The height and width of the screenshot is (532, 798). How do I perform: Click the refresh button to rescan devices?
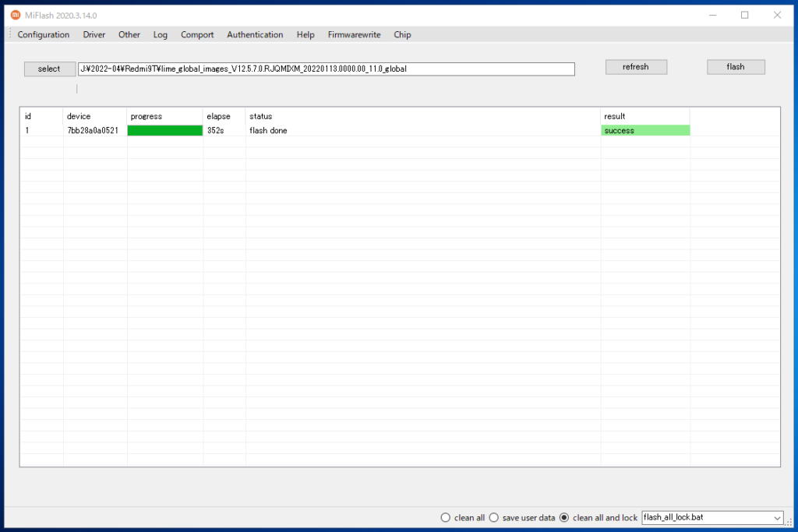point(636,66)
